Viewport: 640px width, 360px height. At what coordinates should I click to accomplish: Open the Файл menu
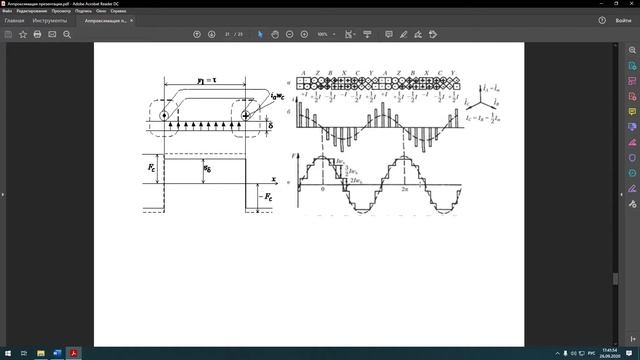(x=7, y=11)
